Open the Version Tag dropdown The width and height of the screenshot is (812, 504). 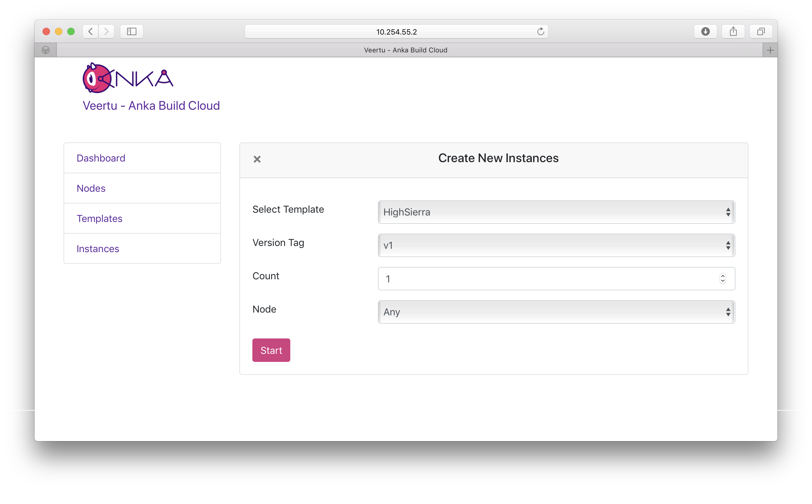coord(556,245)
